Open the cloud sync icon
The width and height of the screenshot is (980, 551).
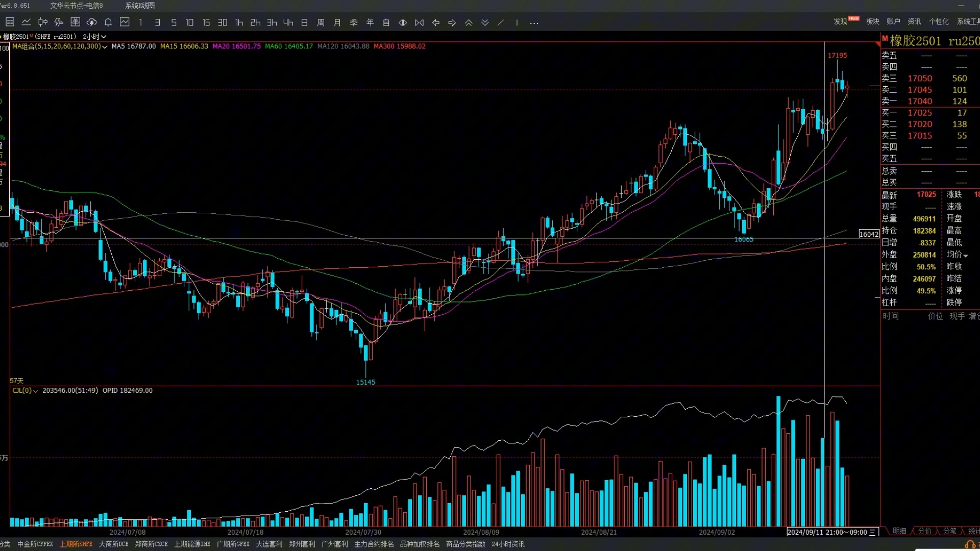[x=92, y=22]
